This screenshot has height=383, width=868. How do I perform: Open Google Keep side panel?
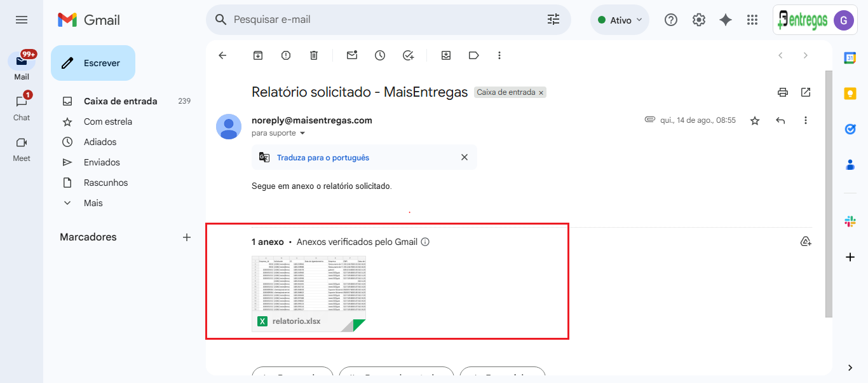(850, 94)
